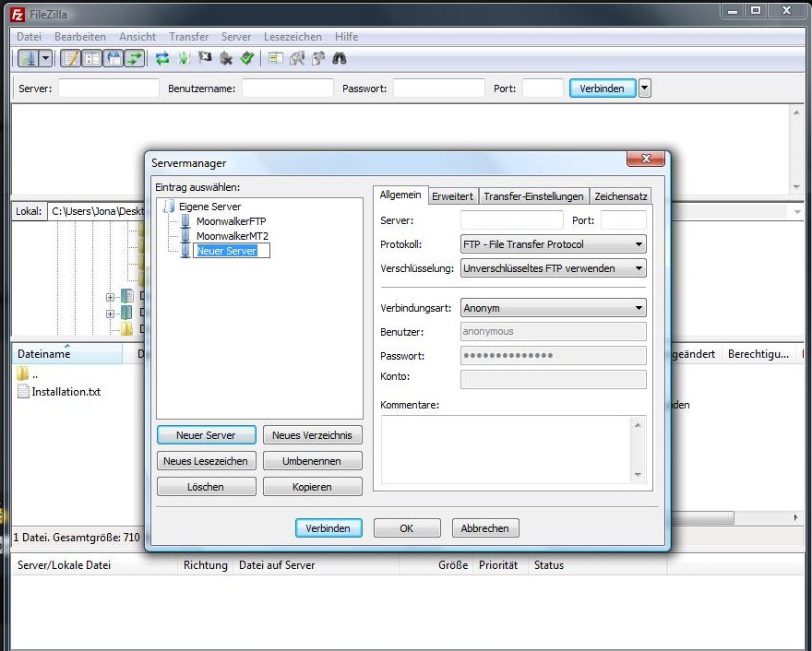Open the Server menu
Viewport: 812px width, 651px height.
click(x=236, y=37)
